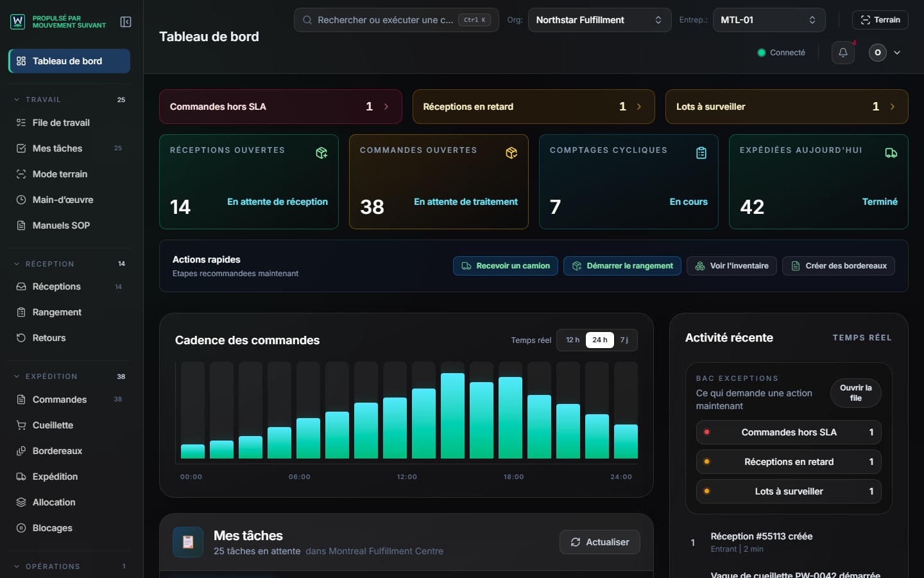
Task: Select the 24 h time range
Action: pos(600,340)
